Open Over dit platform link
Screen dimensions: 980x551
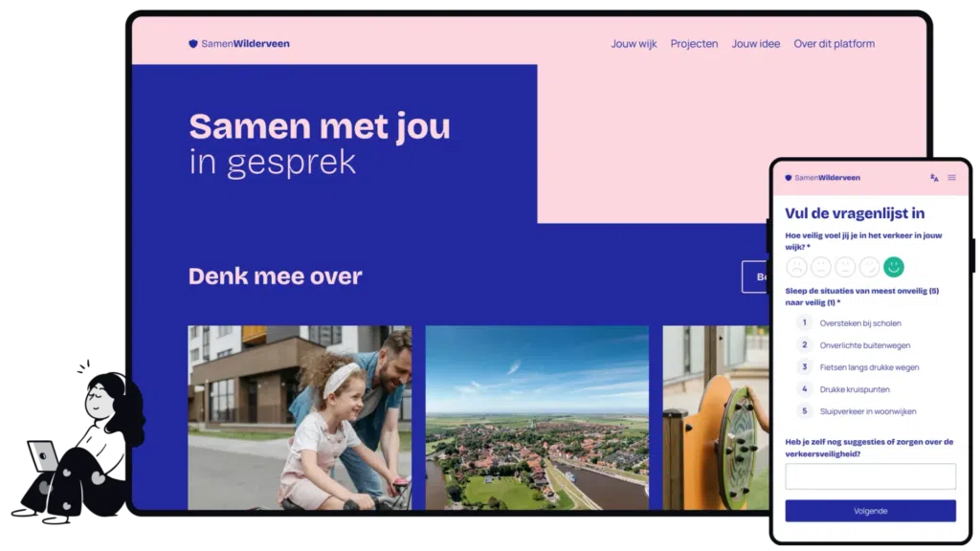[834, 44]
